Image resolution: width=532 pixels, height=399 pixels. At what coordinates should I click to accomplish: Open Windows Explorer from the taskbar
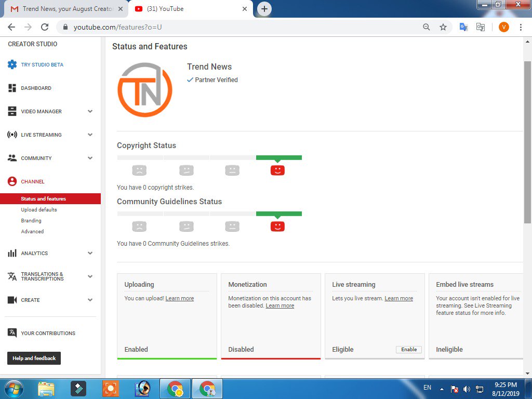click(x=46, y=389)
